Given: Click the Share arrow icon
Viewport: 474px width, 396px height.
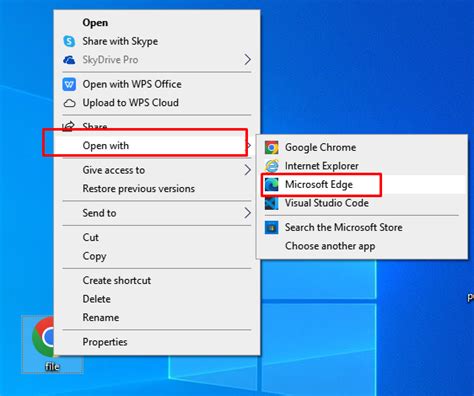Looking at the screenshot, I should click(x=68, y=126).
